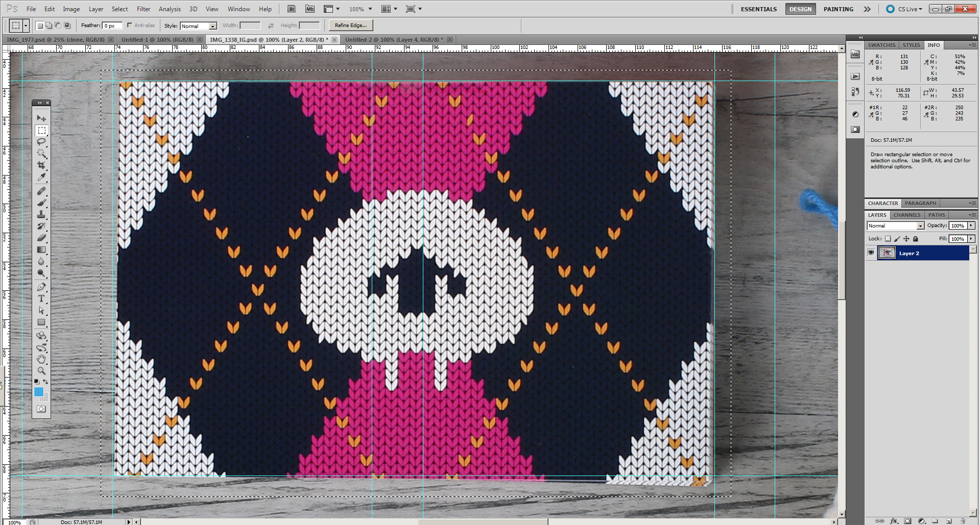Expand the layer Opacity slider arrow
Viewport: 980px width, 525px height.
[x=971, y=226]
